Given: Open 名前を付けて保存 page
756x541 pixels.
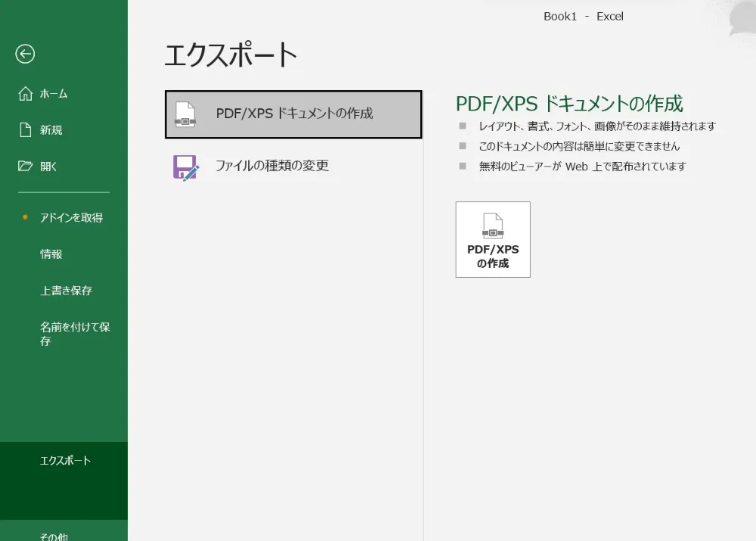Looking at the screenshot, I should pos(64,334).
